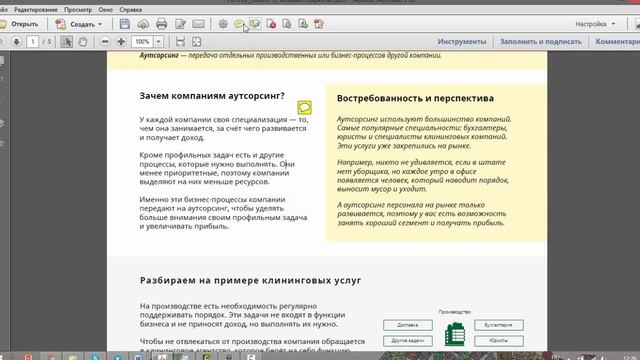
Task: Click paragraph starting 'У каждой компании своя'
Action: [224, 129]
